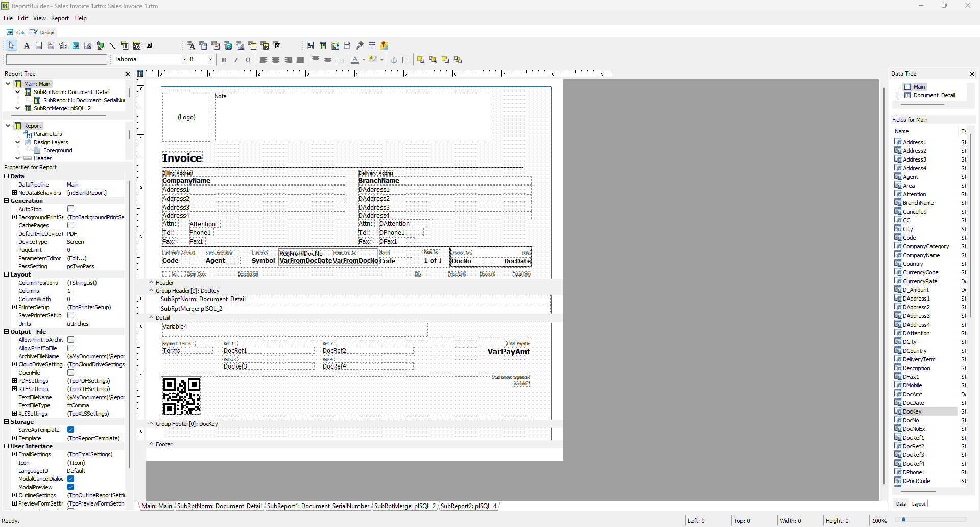Pick the SystemVariable component tool
The height and width of the screenshot is (527, 980).
[x=63, y=45]
